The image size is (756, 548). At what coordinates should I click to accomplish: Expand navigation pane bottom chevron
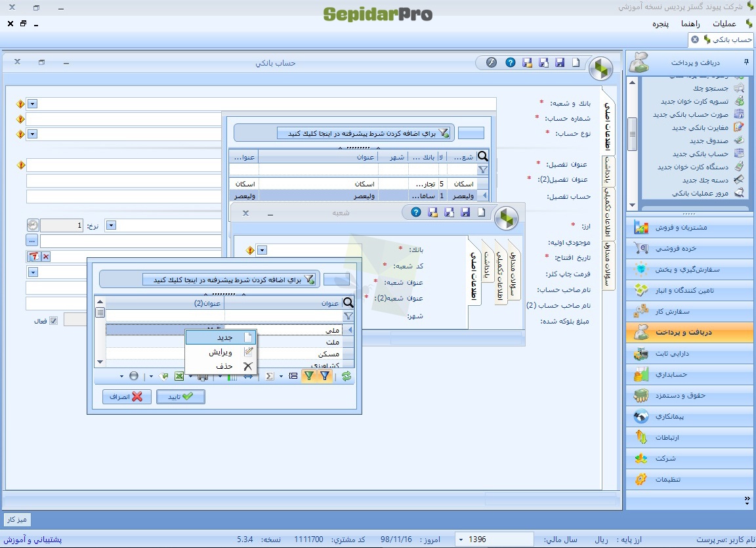[x=747, y=499]
